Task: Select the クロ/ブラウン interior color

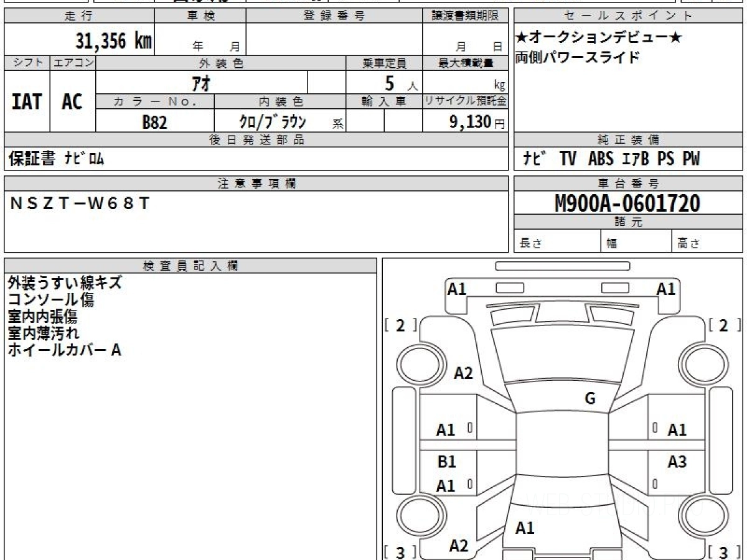Action: [273, 121]
